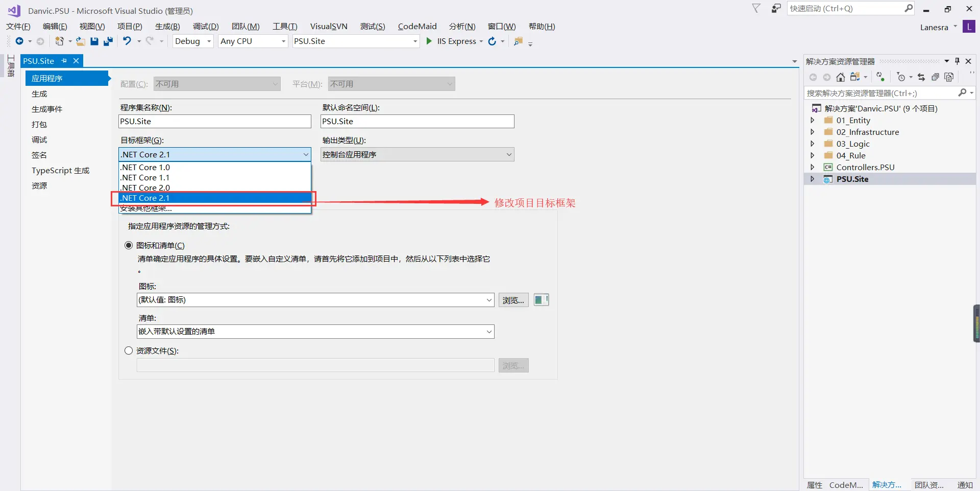980x491 pixels.
Task: Undo the last action
Action: click(127, 41)
